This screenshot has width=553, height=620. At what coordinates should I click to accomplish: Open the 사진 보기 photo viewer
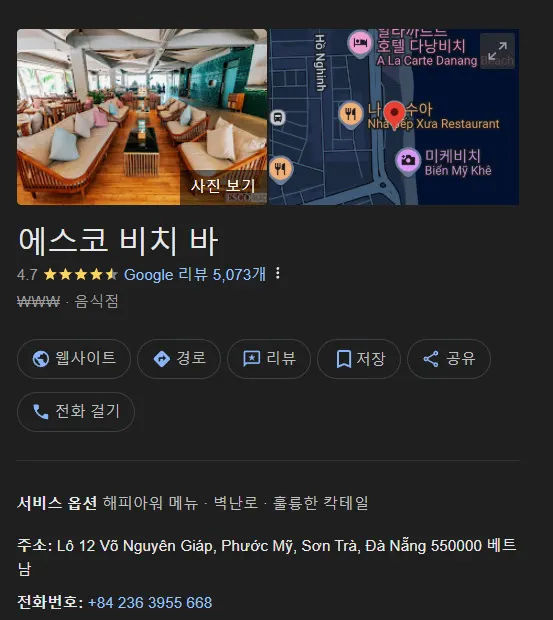(x=223, y=186)
